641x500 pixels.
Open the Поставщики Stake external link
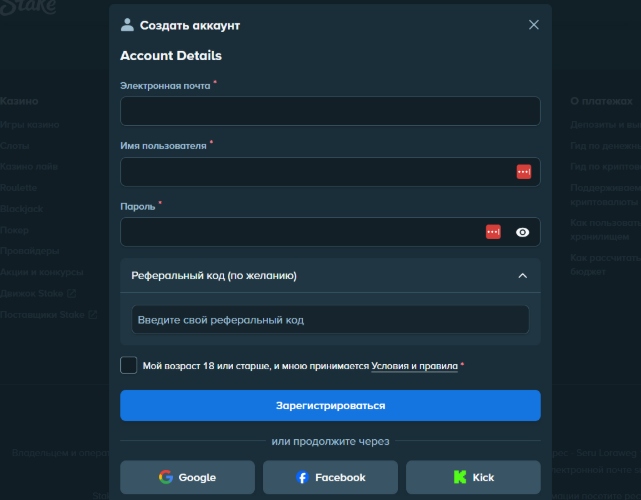click(49, 314)
